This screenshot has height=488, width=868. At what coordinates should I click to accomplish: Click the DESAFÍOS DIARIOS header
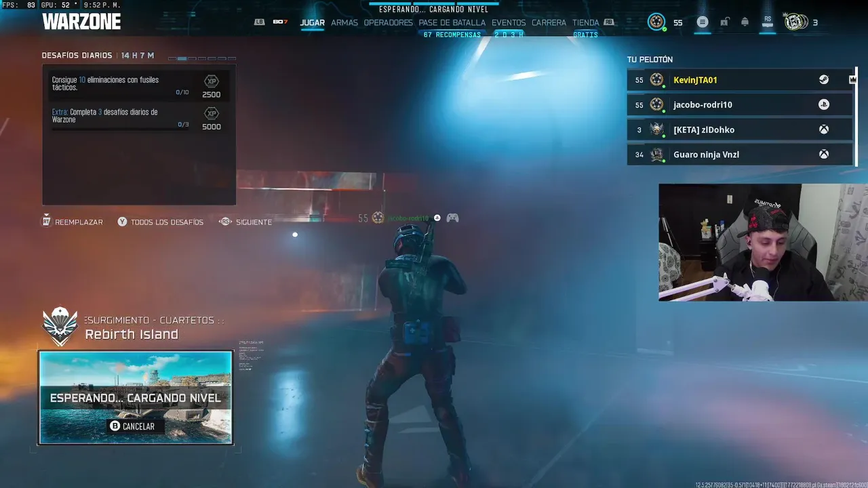click(77, 56)
